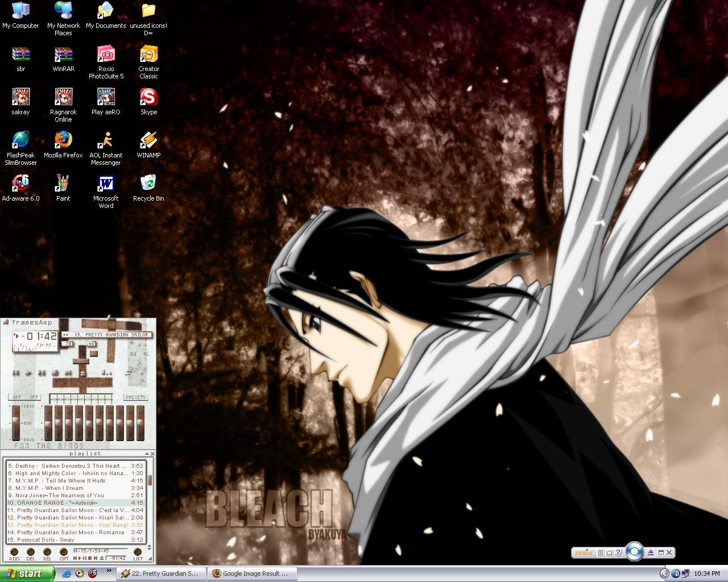The image size is (728, 582).
Task: Launch Creator Classic shortcut
Action: coord(148,63)
